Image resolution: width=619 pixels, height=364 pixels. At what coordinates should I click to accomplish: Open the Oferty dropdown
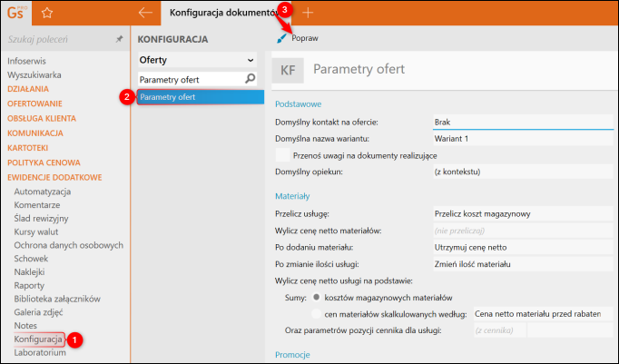(197, 60)
